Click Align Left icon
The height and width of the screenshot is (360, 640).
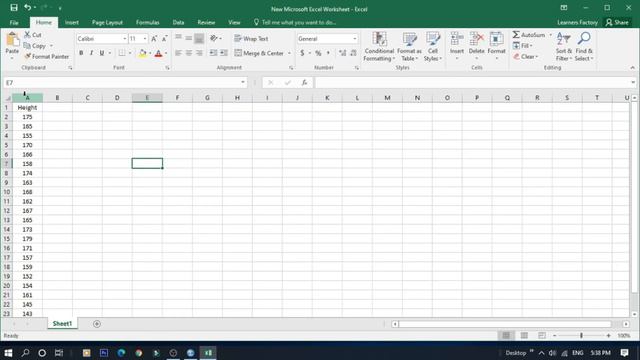pos(178,53)
